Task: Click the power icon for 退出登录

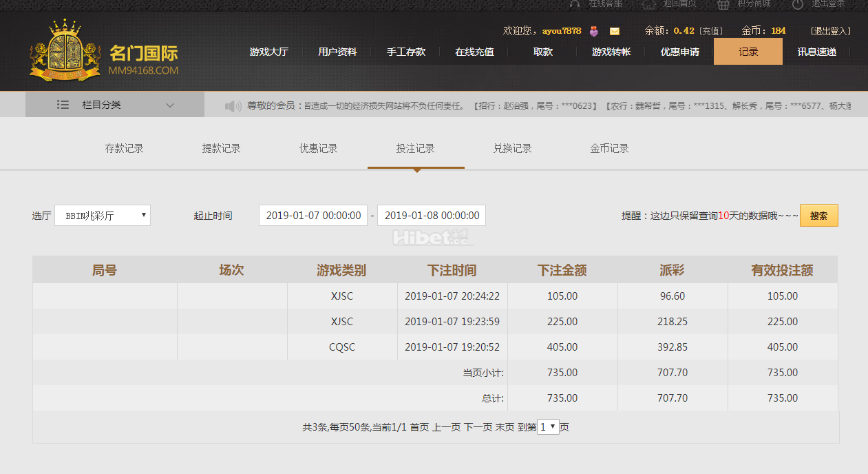Action: point(798,4)
